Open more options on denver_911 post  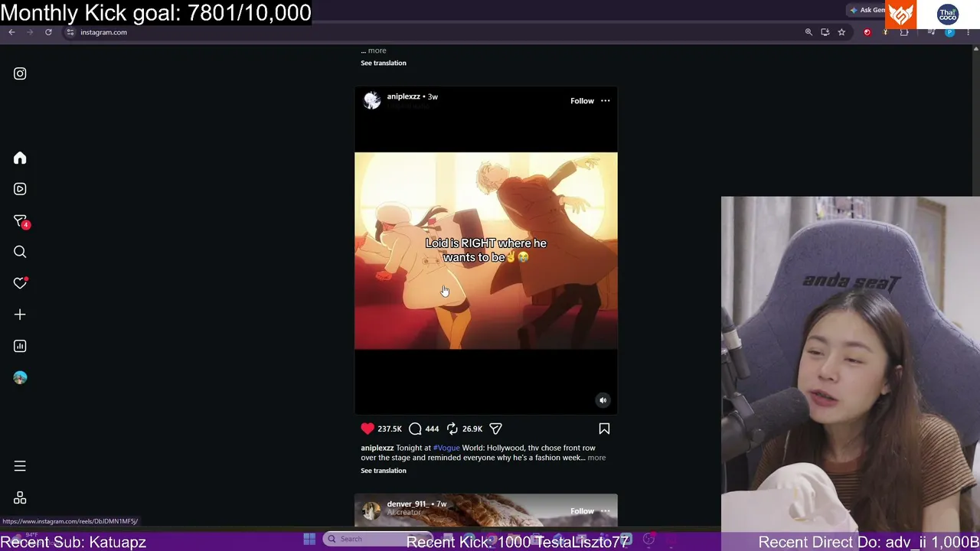point(605,511)
